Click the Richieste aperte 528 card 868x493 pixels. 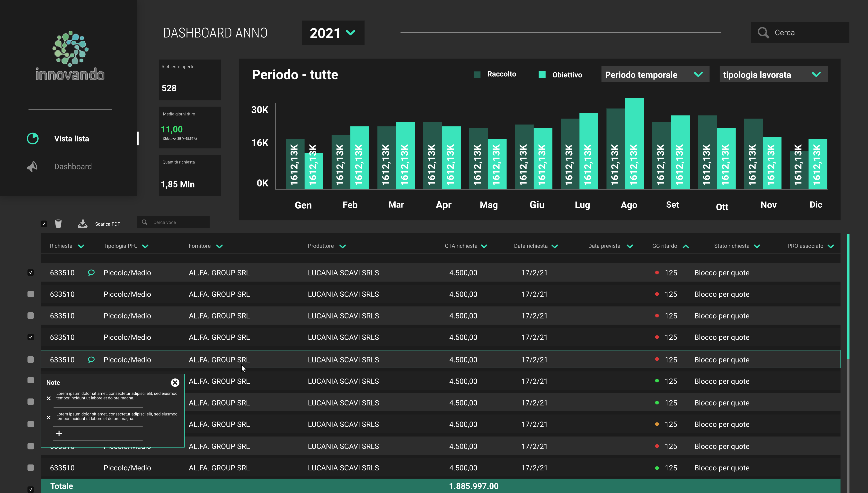click(190, 80)
